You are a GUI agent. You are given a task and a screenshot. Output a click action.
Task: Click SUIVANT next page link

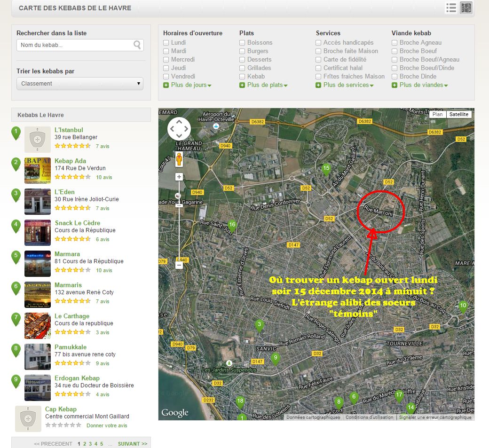click(x=133, y=444)
